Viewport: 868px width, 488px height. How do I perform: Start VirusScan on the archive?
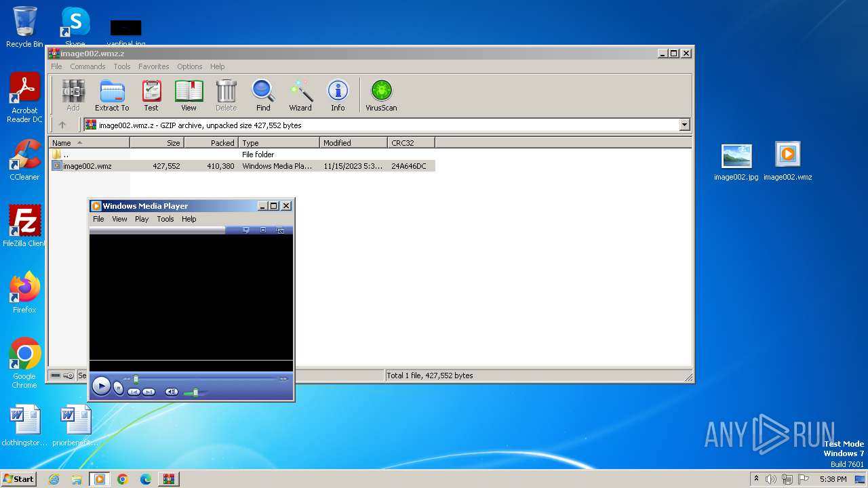pos(381,96)
